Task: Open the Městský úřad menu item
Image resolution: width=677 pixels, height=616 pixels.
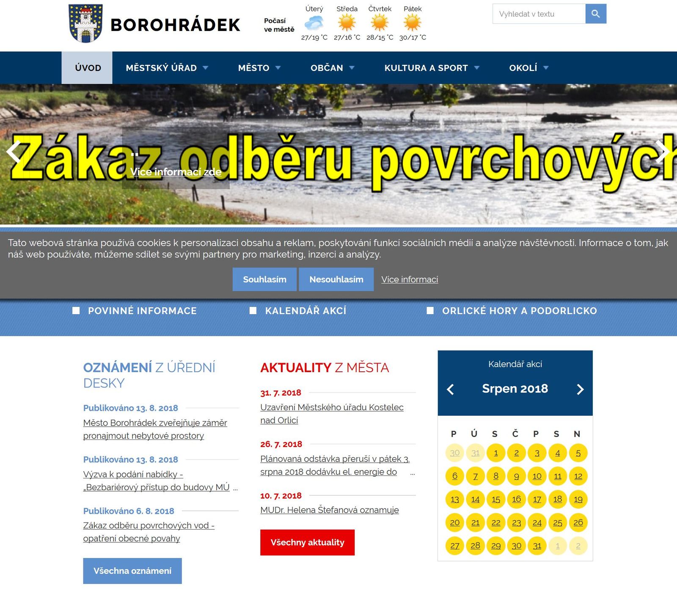Action: tap(161, 68)
